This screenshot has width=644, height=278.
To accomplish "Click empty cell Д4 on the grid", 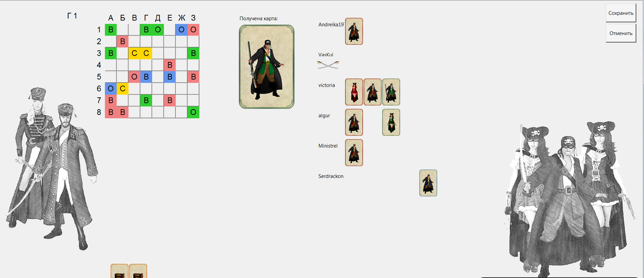I will [x=158, y=65].
